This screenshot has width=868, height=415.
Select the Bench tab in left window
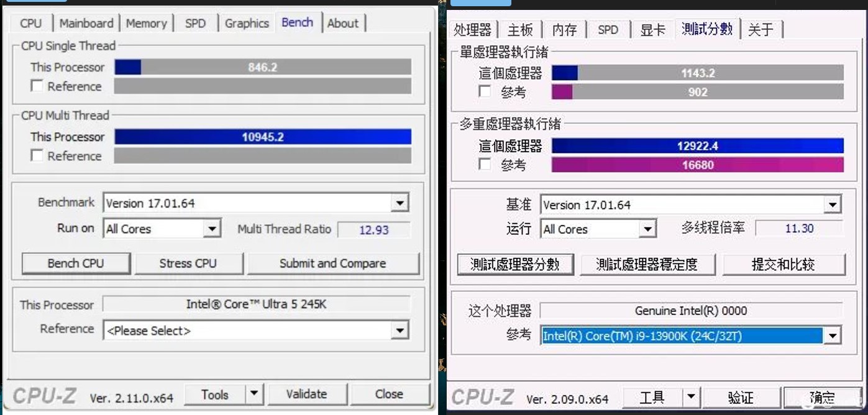point(297,22)
